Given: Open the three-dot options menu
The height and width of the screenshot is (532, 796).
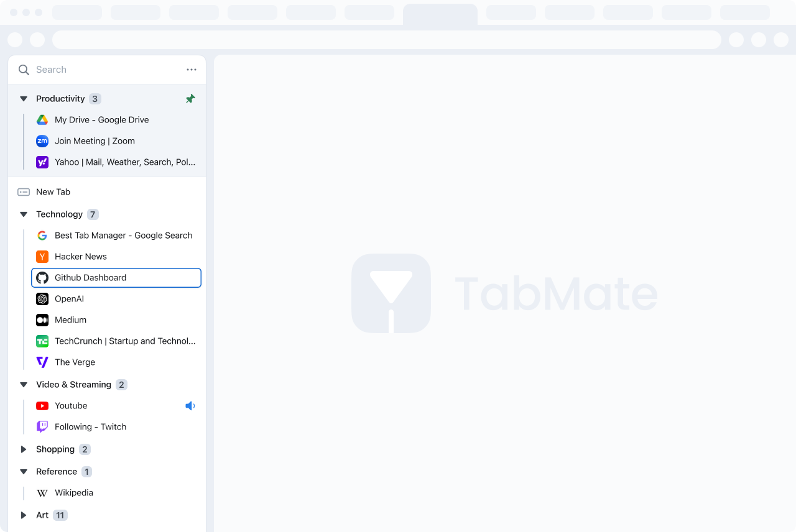Looking at the screenshot, I should [x=191, y=70].
